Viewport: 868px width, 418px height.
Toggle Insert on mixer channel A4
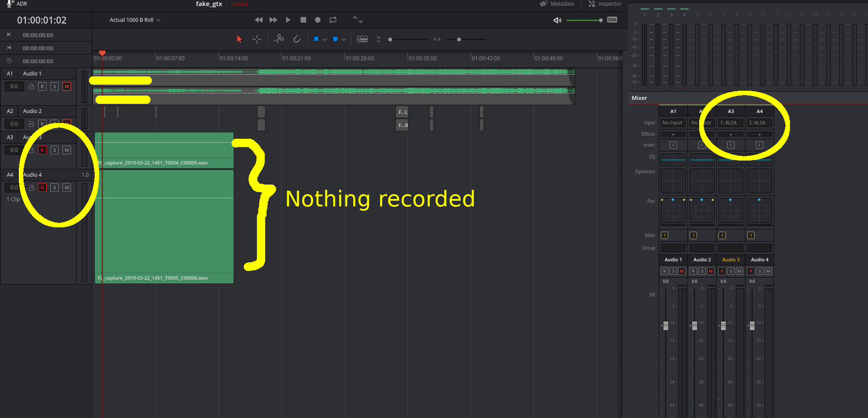pyautogui.click(x=759, y=145)
